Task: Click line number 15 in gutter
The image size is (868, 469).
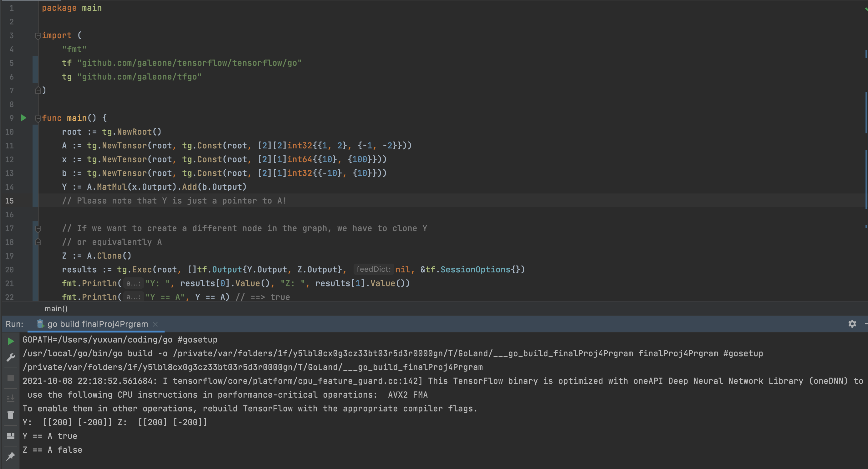Action: [x=9, y=201]
